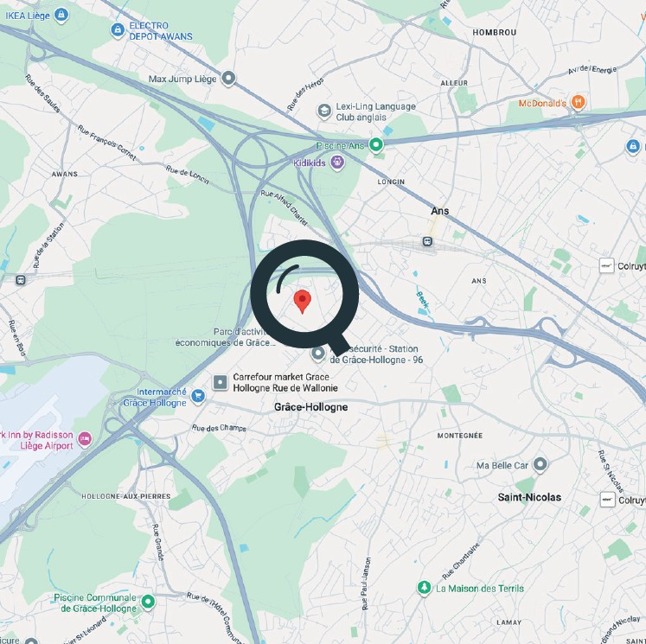The height and width of the screenshot is (644, 646).
Task: Select the Electro Depot Awans shop icon
Action: (118, 30)
